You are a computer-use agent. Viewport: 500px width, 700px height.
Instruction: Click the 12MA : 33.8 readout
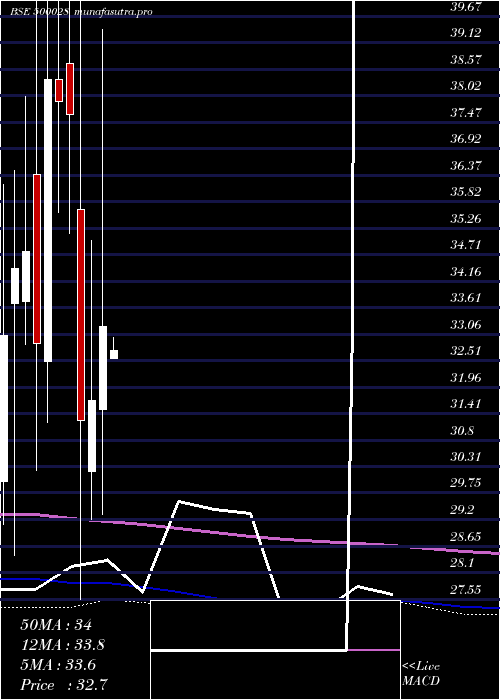pos(63,645)
